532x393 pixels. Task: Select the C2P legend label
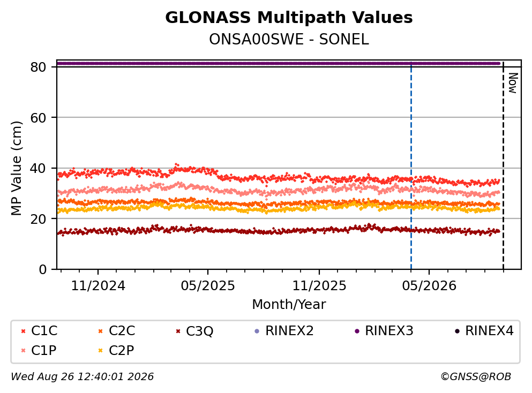pos(121,350)
